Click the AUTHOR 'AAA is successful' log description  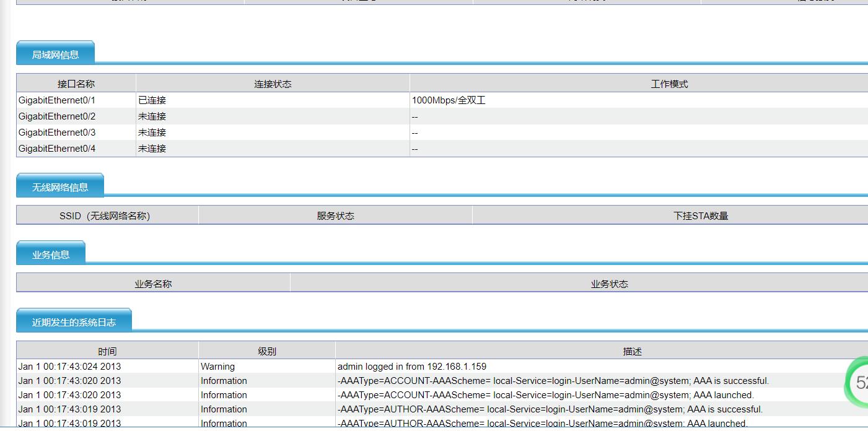click(550, 409)
